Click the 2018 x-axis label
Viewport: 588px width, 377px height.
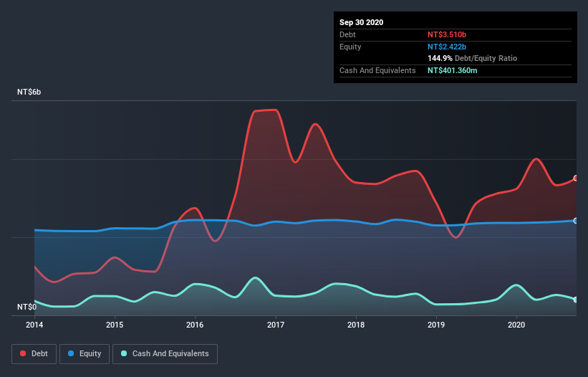356,325
